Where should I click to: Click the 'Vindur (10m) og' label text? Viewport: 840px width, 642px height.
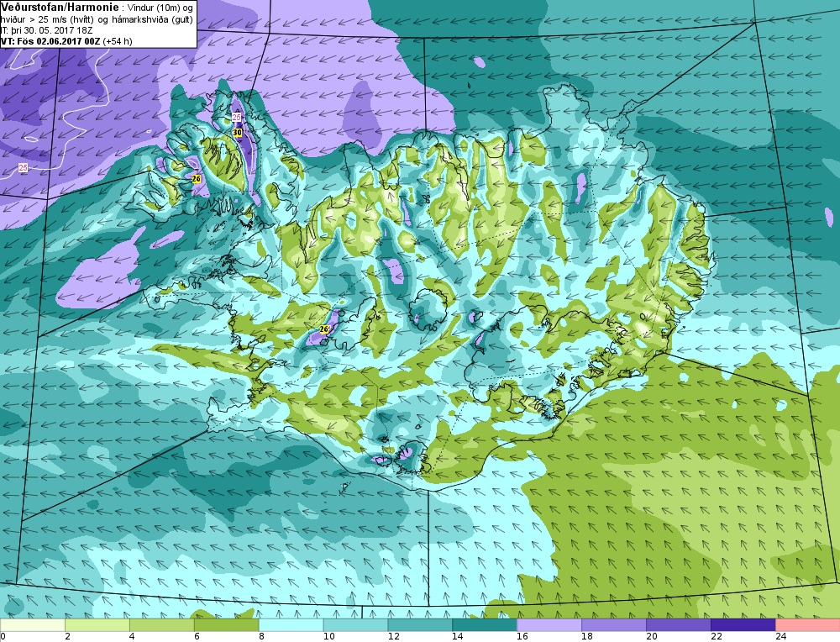(x=160, y=8)
